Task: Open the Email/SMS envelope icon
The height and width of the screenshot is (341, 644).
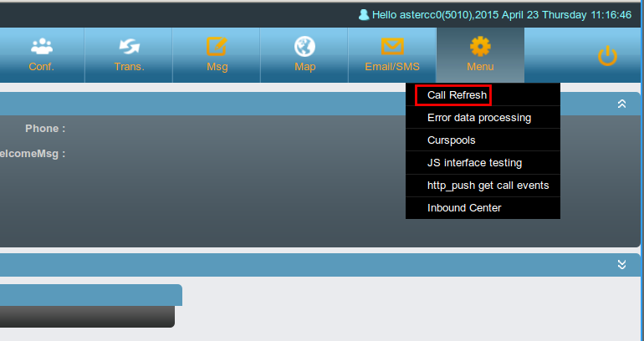Action: coord(392,47)
